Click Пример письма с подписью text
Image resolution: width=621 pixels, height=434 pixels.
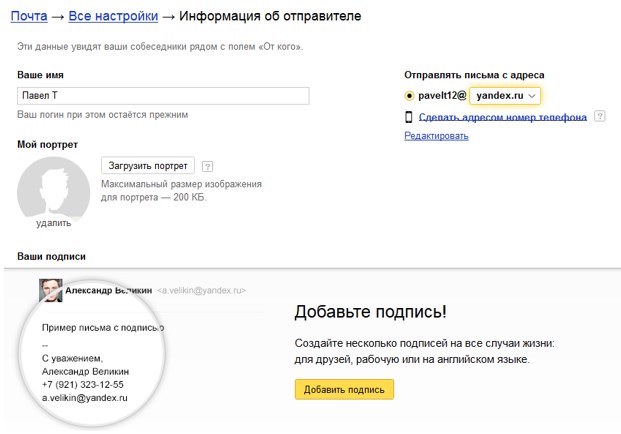point(103,328)
